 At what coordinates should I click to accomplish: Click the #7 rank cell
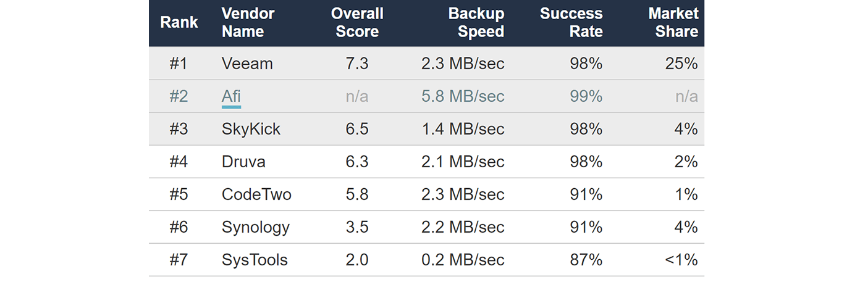point(178,260)
